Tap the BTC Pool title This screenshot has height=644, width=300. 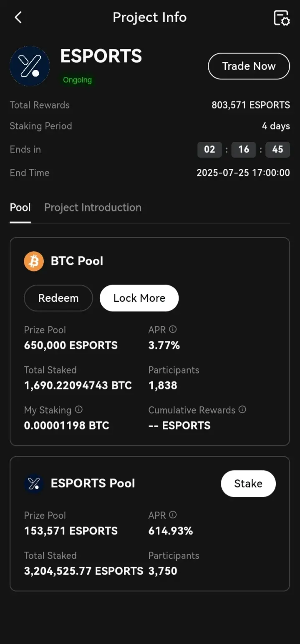pyautogui.click(x=77, y=261)
